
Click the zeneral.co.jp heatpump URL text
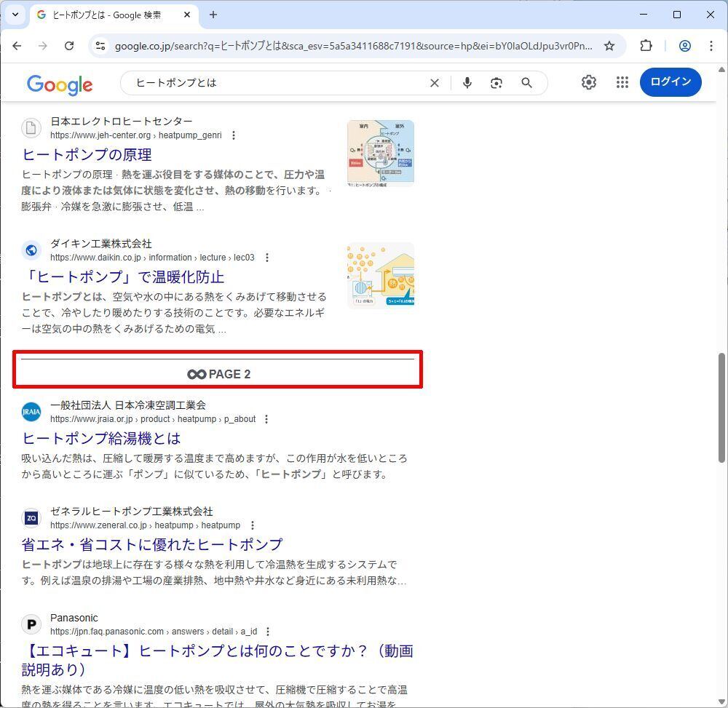[x=146, y=525]
